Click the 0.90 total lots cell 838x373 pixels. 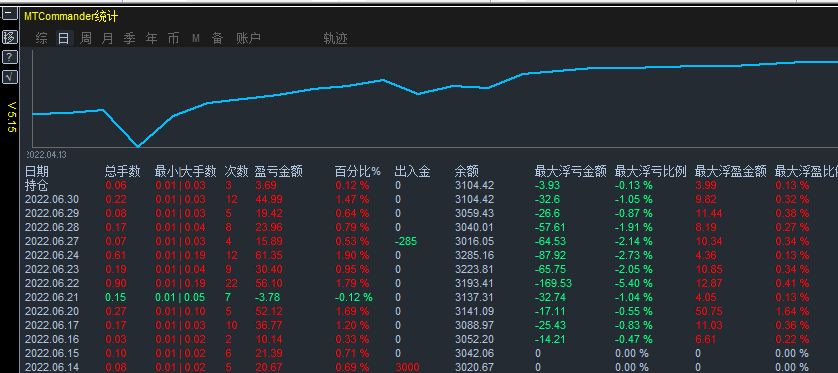pos(116,283)
